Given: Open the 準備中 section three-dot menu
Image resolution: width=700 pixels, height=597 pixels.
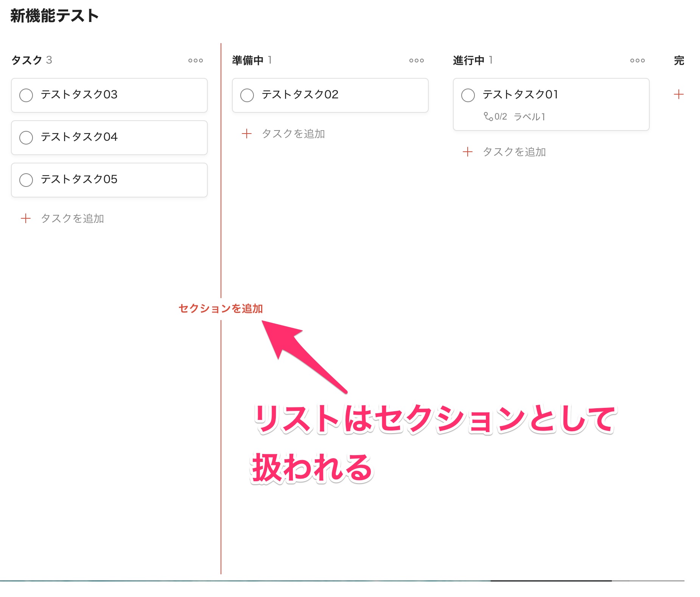Looking at the screenshot, I should tap(417, 61).
